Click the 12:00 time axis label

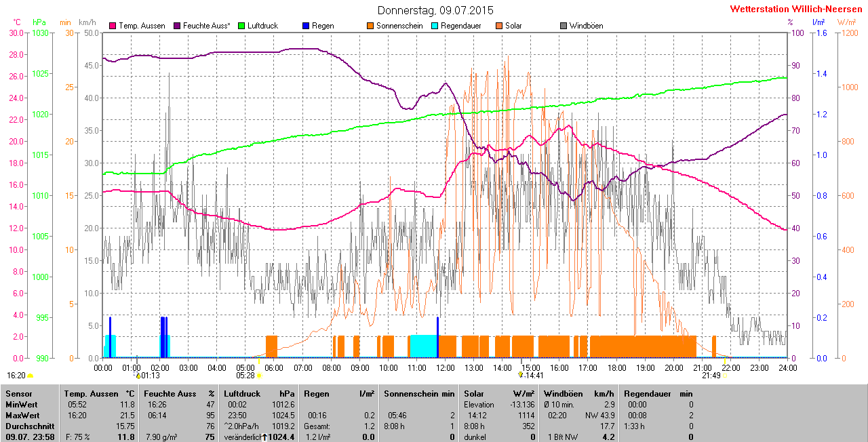(445, 367)
